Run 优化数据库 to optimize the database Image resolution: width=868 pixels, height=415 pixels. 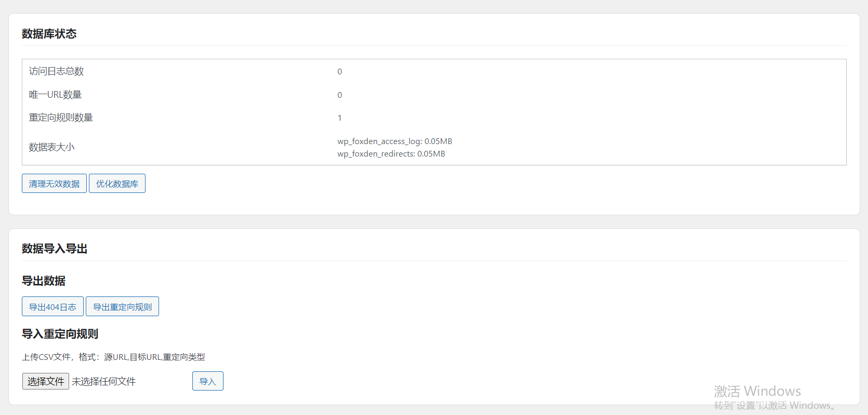click(117, 184)
